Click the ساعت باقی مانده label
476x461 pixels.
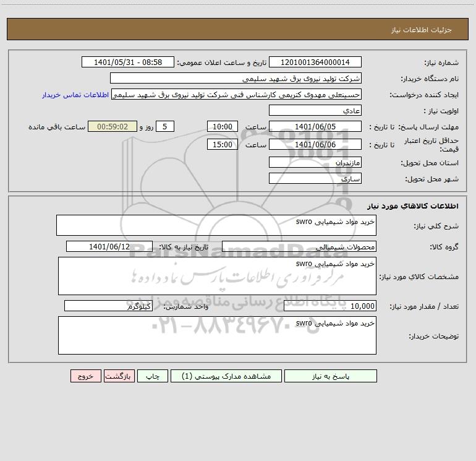(57, 127)
